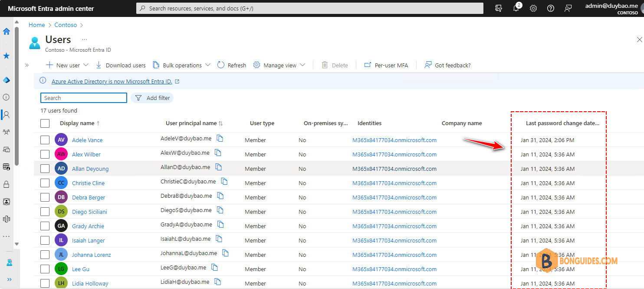Open the ellipsis menu next to Users title
This screenshot has width=644, height=289.
[x=85, y=39]
